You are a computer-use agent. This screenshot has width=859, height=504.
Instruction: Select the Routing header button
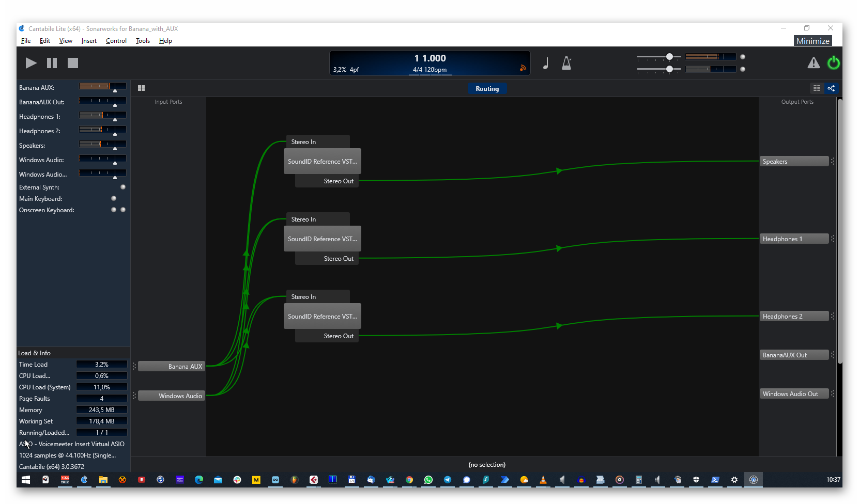click(x=487, y=89)
